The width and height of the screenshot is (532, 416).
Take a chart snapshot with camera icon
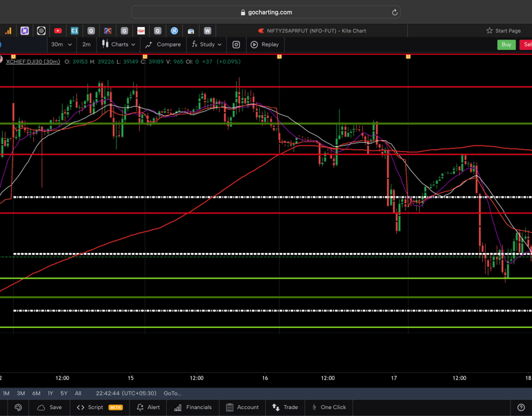point(236,44)
